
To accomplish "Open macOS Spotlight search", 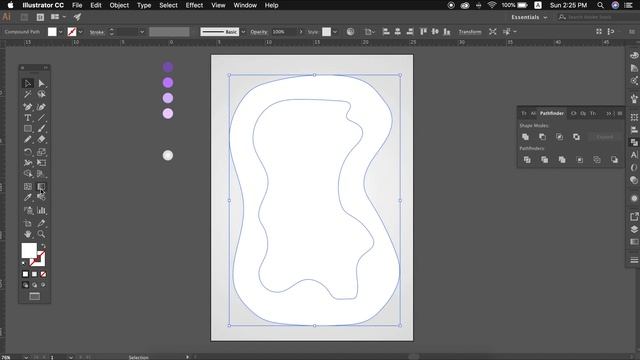I will click(600, 5).
